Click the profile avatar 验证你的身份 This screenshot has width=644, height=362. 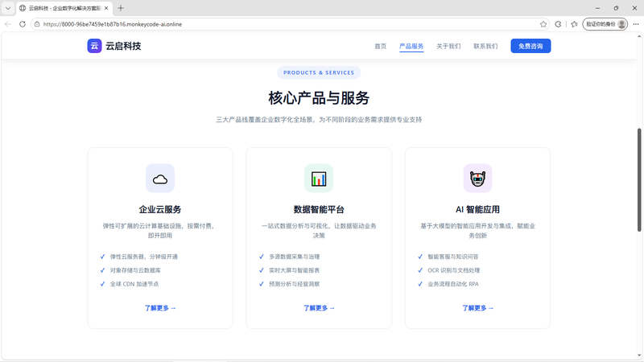click(x=605, y=24)
